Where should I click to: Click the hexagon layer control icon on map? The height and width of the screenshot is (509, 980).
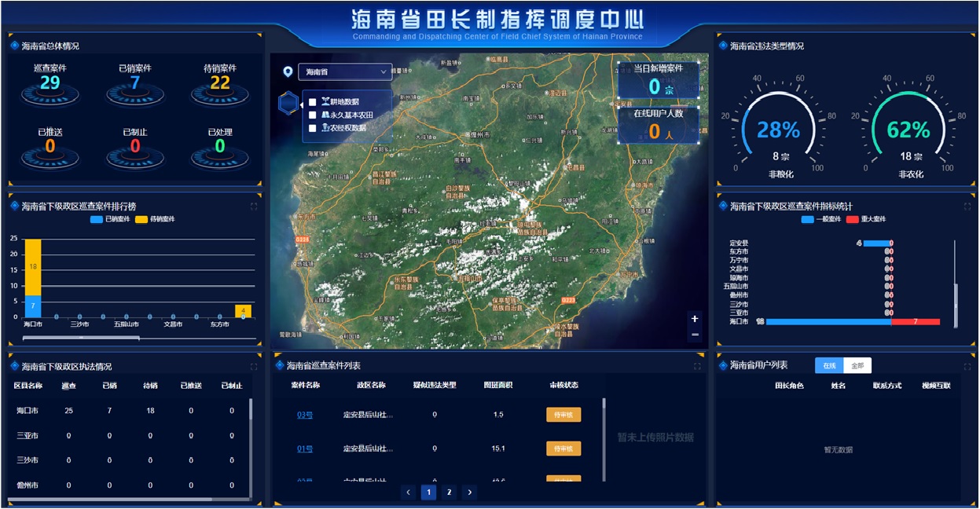[288, 103]
